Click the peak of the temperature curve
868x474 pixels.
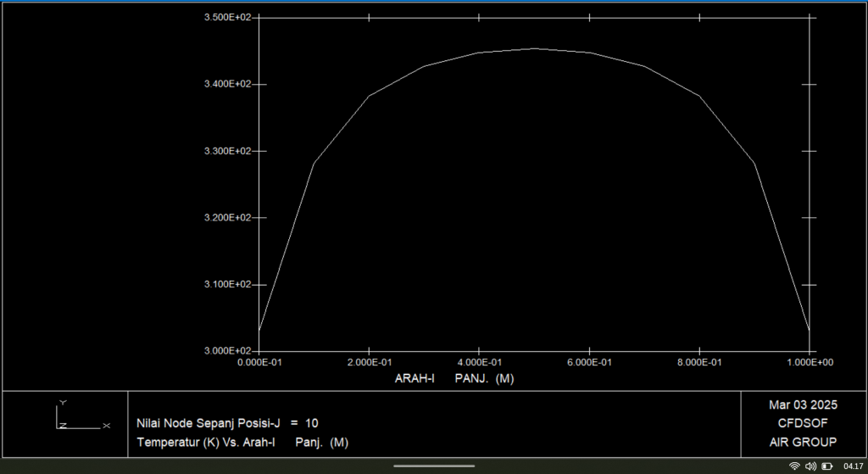[534, 48]
